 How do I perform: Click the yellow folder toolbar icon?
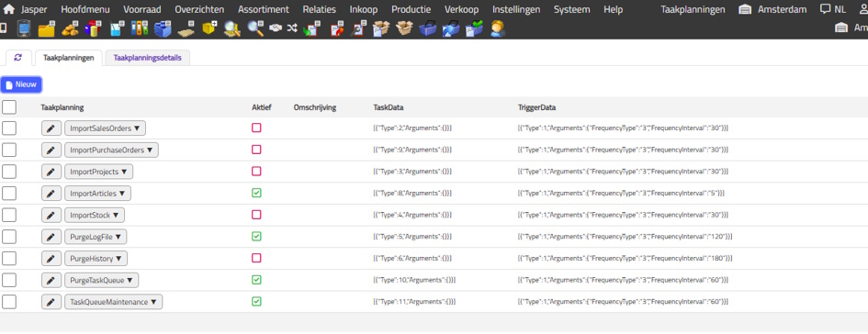(x=47, y=28)
